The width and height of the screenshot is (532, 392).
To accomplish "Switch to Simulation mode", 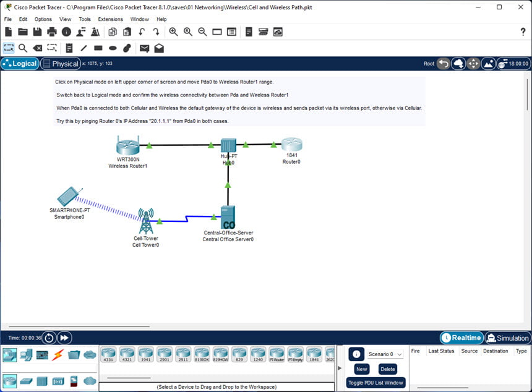I will click(508, 338).
